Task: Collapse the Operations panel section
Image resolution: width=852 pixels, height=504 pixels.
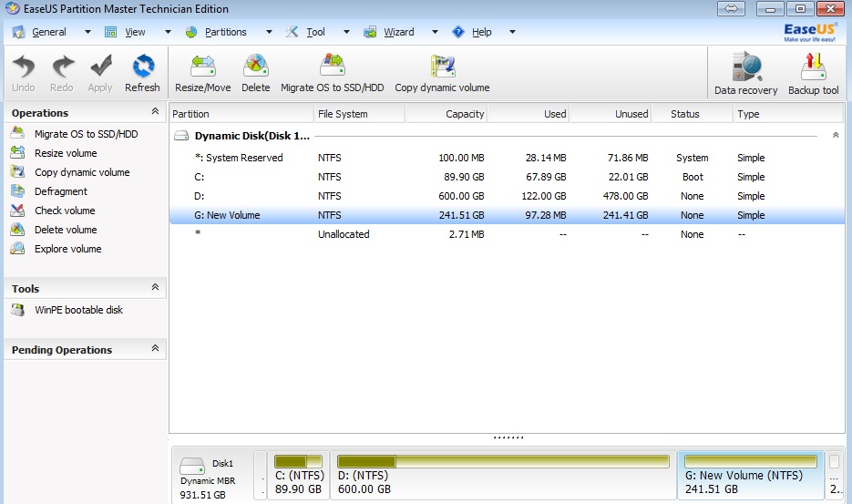Action: (155, 111)
